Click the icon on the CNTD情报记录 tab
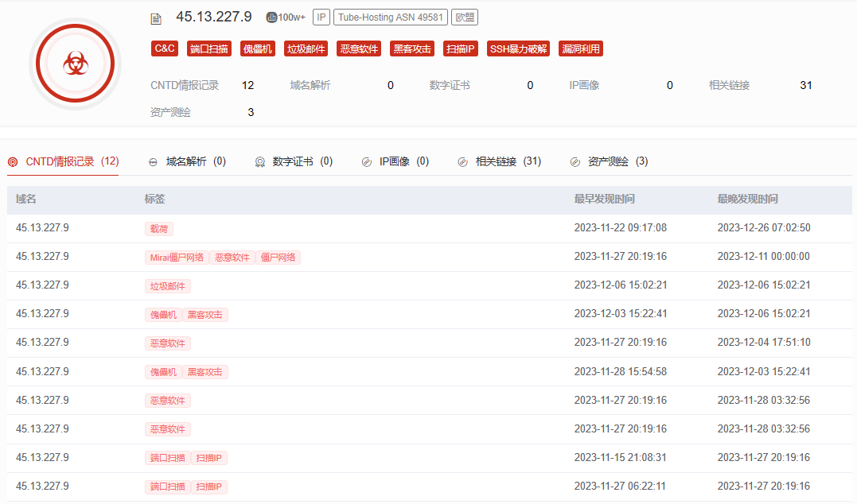This screenshot has height=504, width=857. pos(13,162)
